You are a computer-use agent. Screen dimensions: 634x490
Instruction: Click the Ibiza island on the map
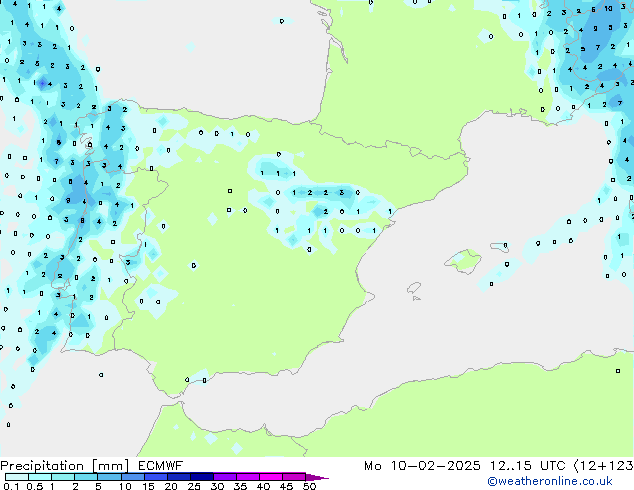click(414, 288)
